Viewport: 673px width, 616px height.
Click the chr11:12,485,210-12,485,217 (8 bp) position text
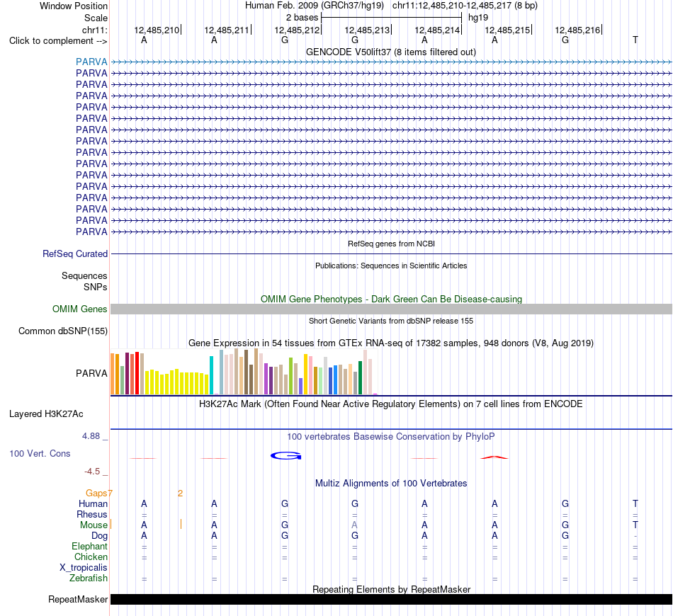click(465, 6)
